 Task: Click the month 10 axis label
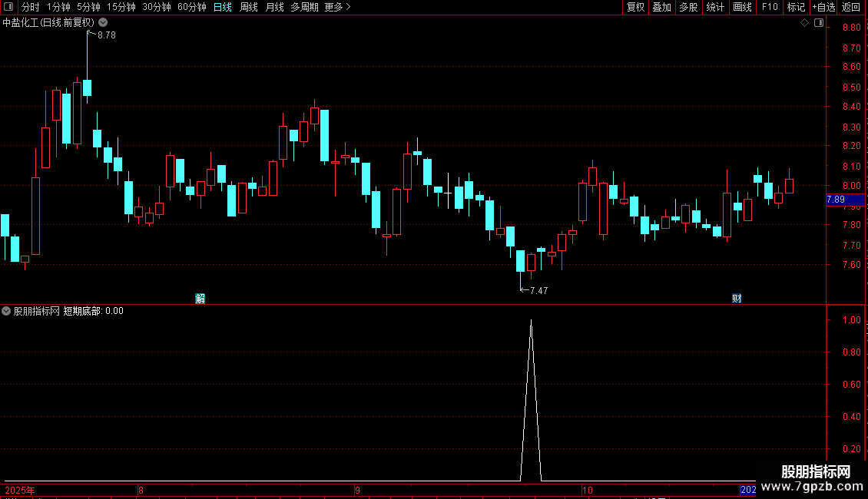click(x=588, y=490)
